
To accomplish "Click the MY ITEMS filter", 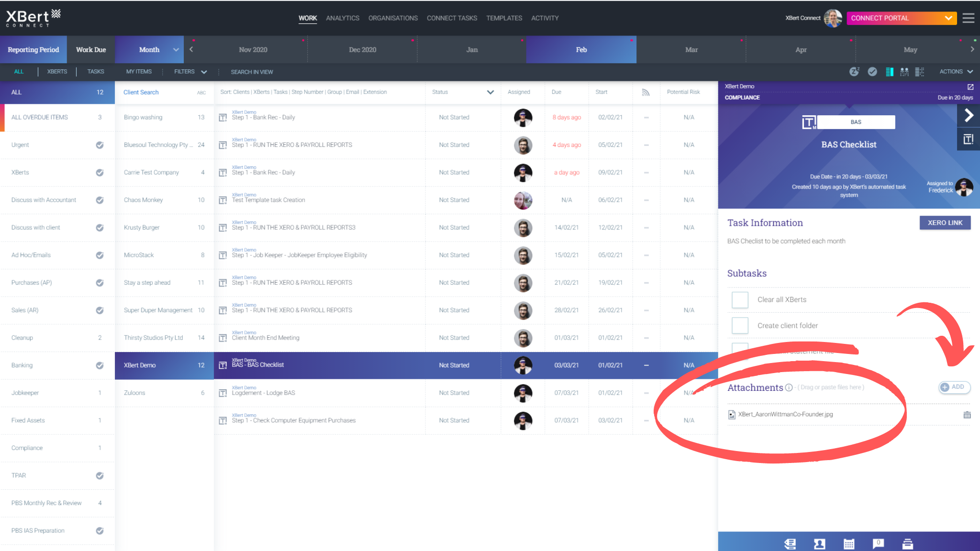I will [x=139, y=72].
